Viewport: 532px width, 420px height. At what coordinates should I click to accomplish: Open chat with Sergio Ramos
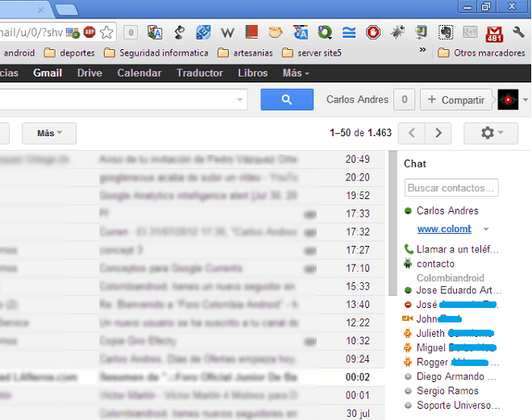(x=442, y=391)
